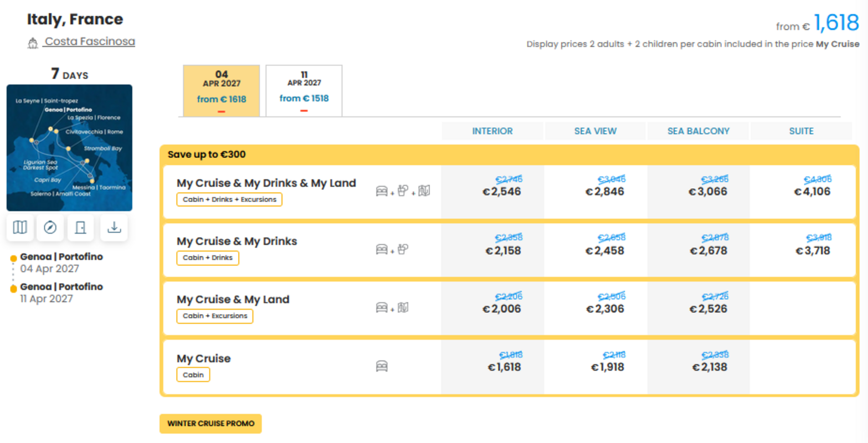The width and height of the screenshot is (868, 443).
Task: Click the departure Genoa | Portofino 04 Apr 2027
Action: [61, 262]
